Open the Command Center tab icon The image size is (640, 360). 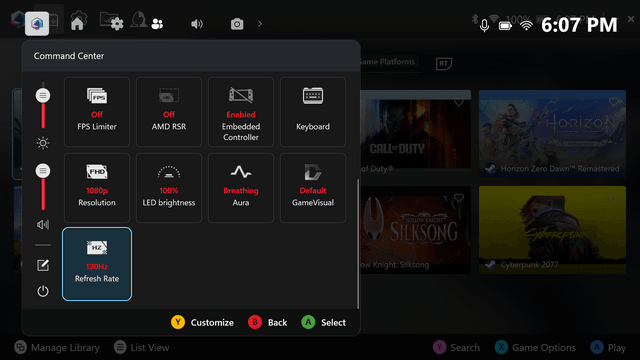tap(37, 24)
